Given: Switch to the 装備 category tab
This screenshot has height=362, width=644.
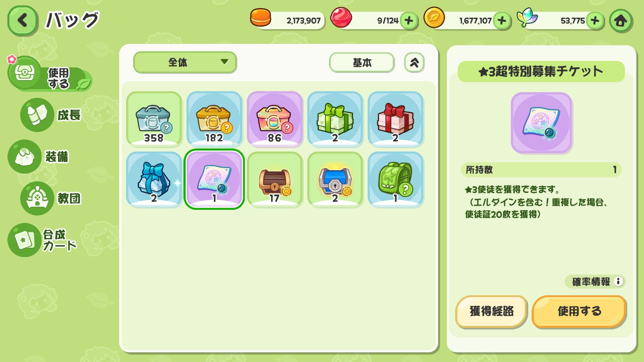Looking at the screenshot, I should pyautogui.click(x=39, y=157).
